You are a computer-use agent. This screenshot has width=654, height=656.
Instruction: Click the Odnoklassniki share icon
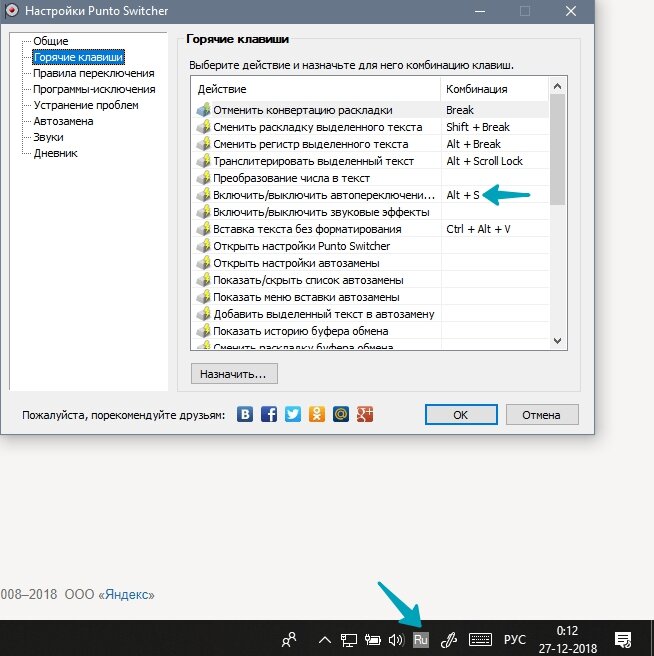(x=317, y=415)
